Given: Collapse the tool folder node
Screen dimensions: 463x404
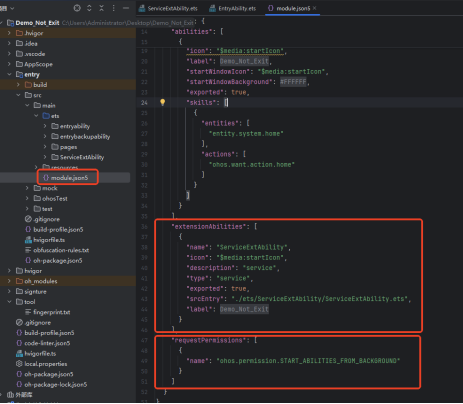Looking at the screenshot, I should tap(9, 302).
